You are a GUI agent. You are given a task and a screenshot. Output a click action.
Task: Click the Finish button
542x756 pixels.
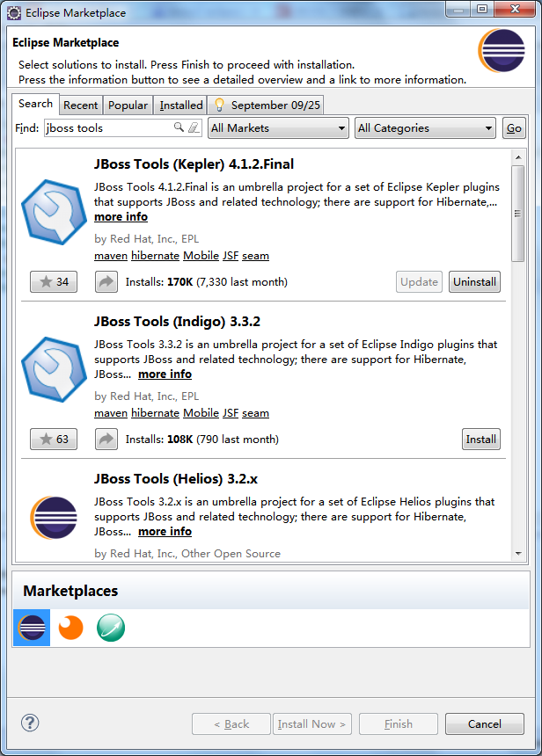[x=399, y=723]
